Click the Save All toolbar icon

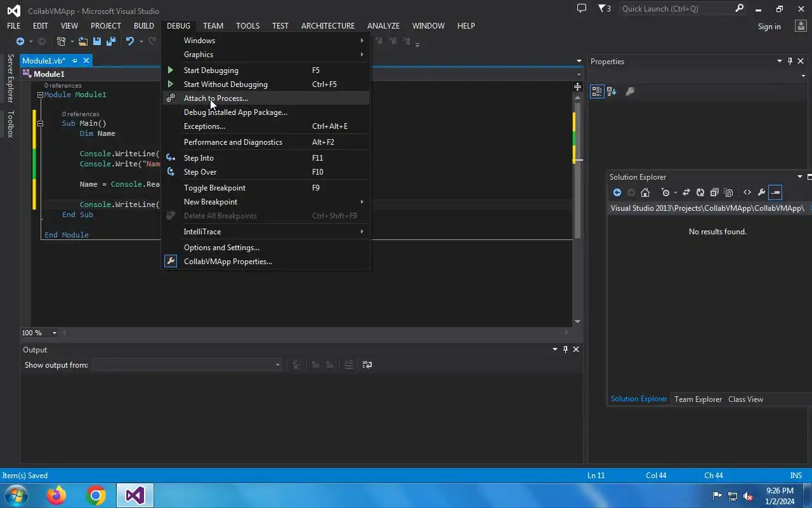[111, 41]
